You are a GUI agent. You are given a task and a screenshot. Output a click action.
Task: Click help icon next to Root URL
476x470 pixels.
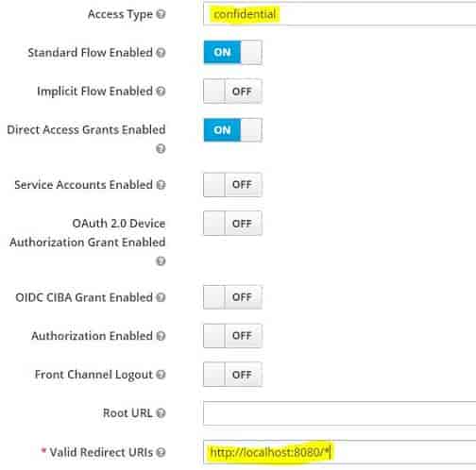click(x=161, y=413)
